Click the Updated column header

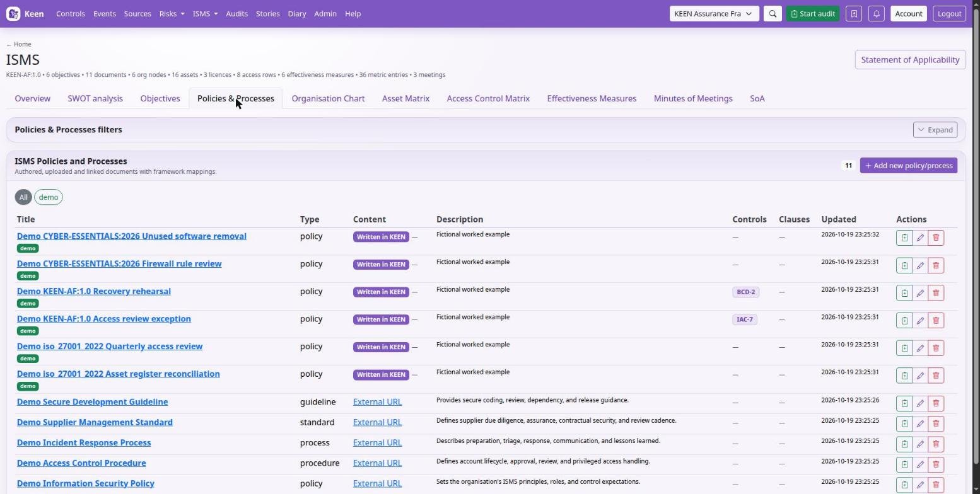(838, 219)
